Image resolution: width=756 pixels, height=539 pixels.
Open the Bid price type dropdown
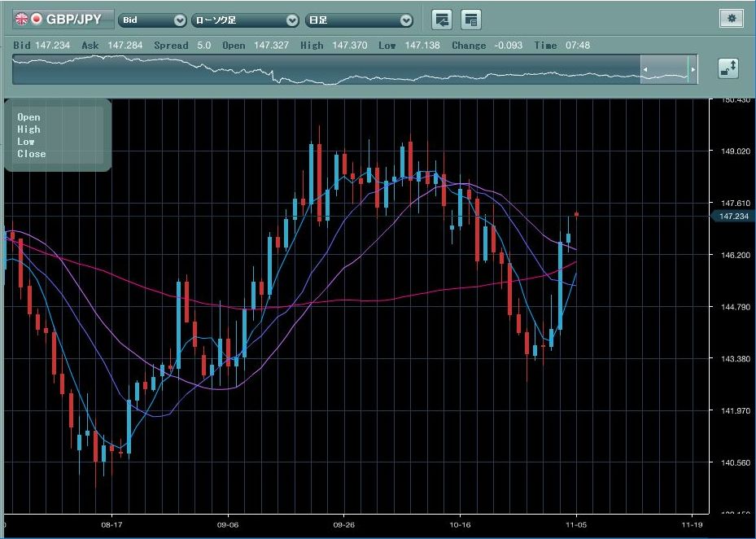(x=152, y=20)
